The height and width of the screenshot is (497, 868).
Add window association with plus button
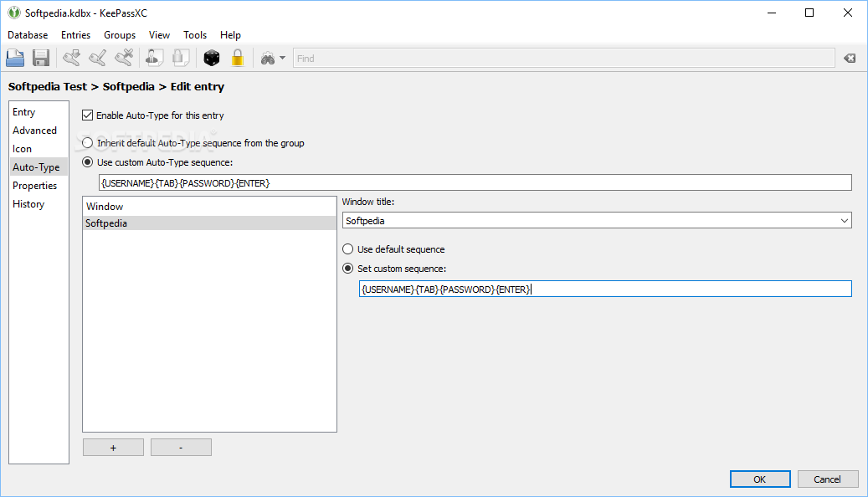(114, 447)
